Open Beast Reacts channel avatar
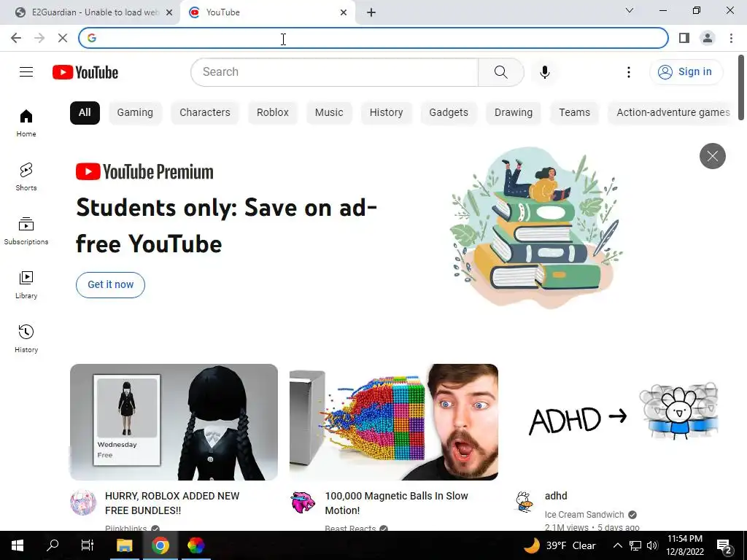Viewport: 747px width, 560px height. click(303, 502)
